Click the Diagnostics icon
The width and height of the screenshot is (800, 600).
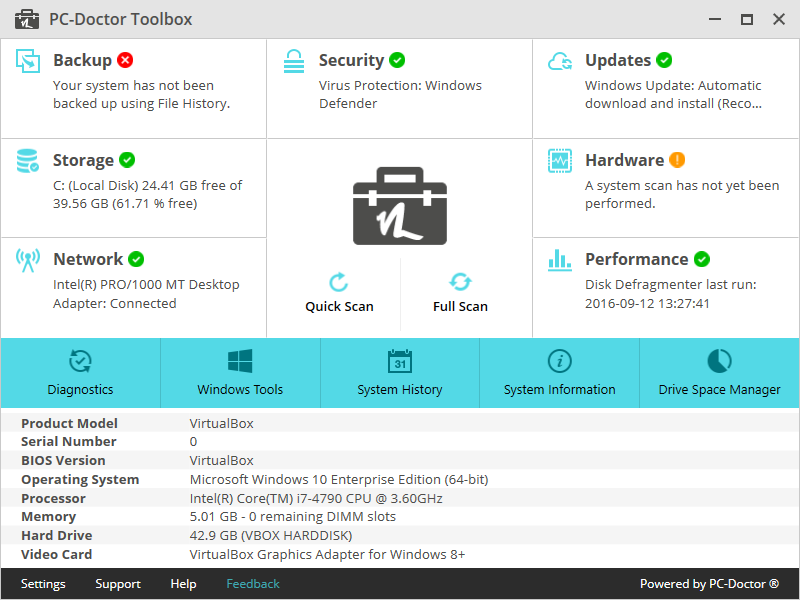(x=80, y=361)
